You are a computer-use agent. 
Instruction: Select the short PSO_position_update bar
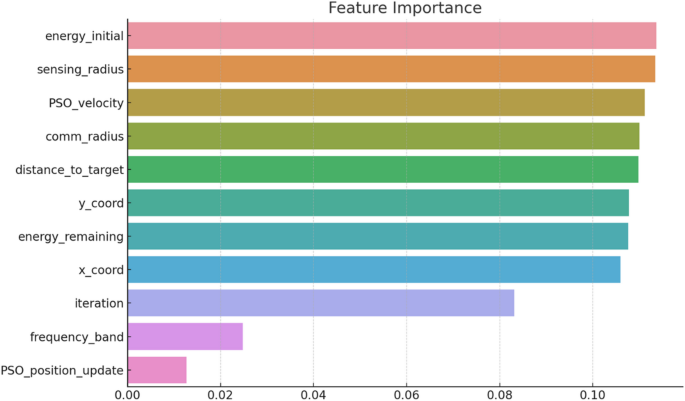tap(157, 370)
